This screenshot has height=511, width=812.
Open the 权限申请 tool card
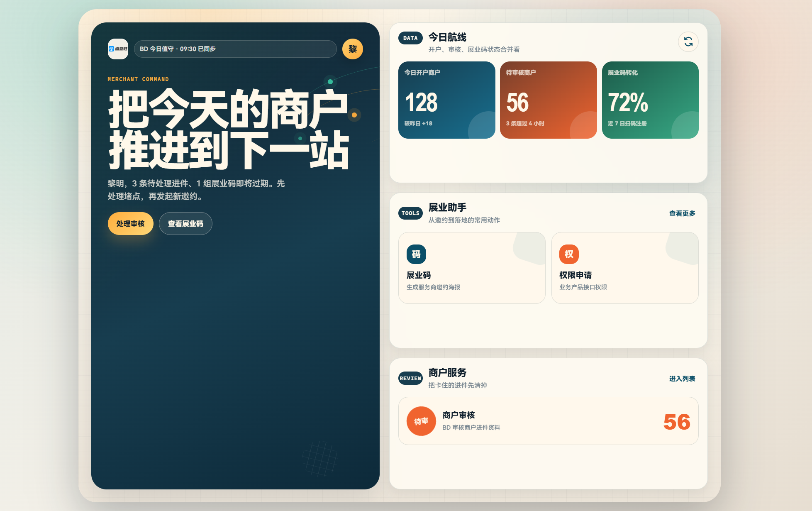tap(625, 268)
